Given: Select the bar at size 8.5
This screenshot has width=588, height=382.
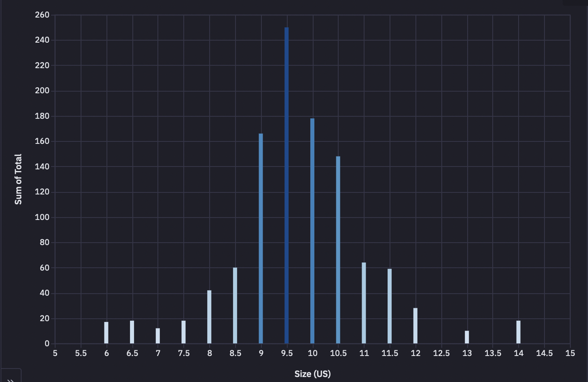Looking at the screenshot, I should pyautogui.click(x=235, y=305).
